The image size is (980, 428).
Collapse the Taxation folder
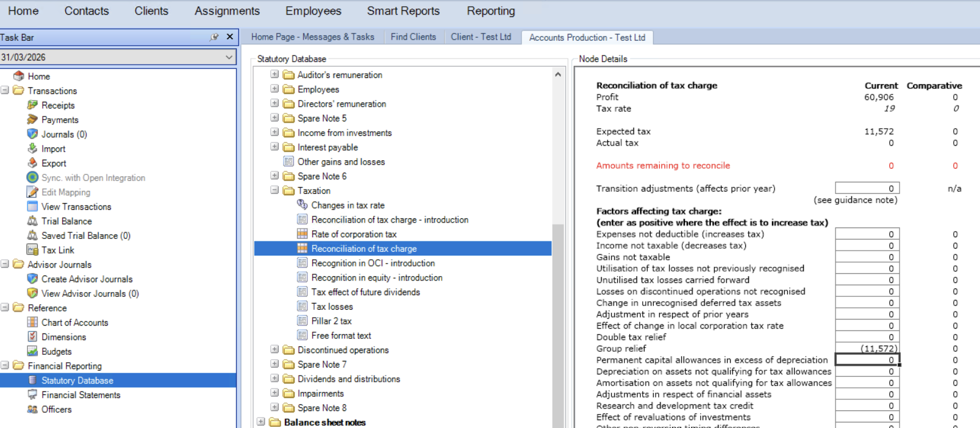274,190
